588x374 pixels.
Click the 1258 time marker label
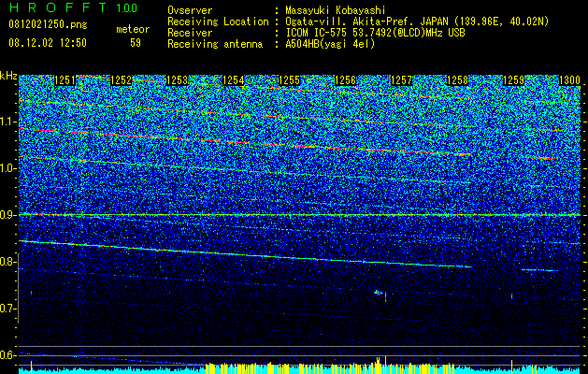[457, 80]
